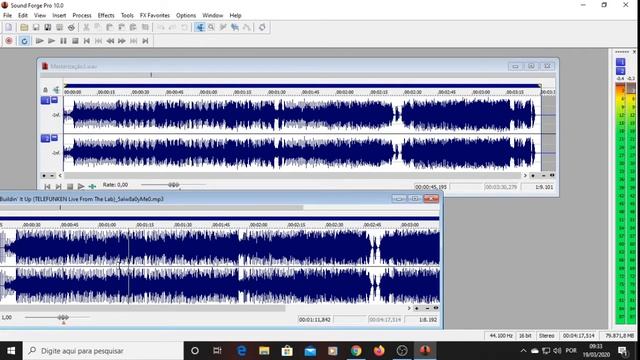Toggle the lock icon in upper window
The height and width of the screenshot is (360, 640).
tap(45, 90)
